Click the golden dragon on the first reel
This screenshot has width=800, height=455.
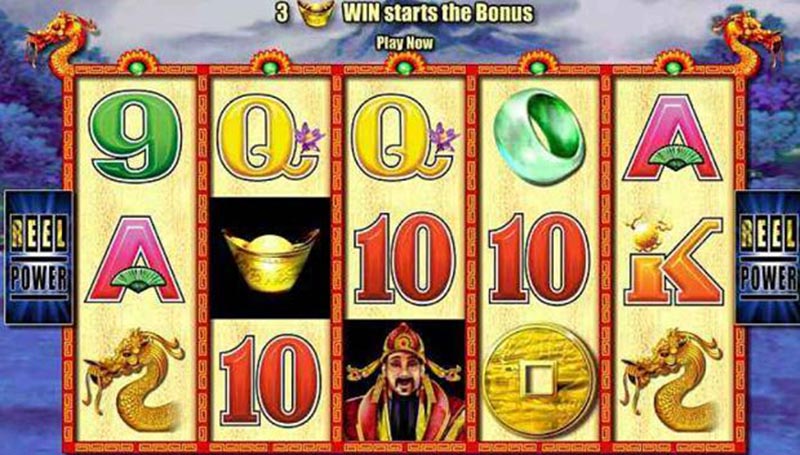[134, 380]
